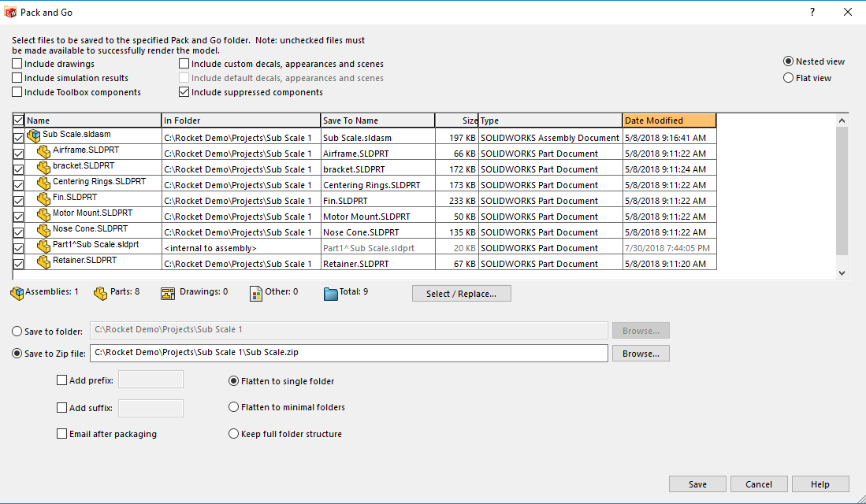Select the Save to folder option
This screenshot has height=504, width=866.
17,332
